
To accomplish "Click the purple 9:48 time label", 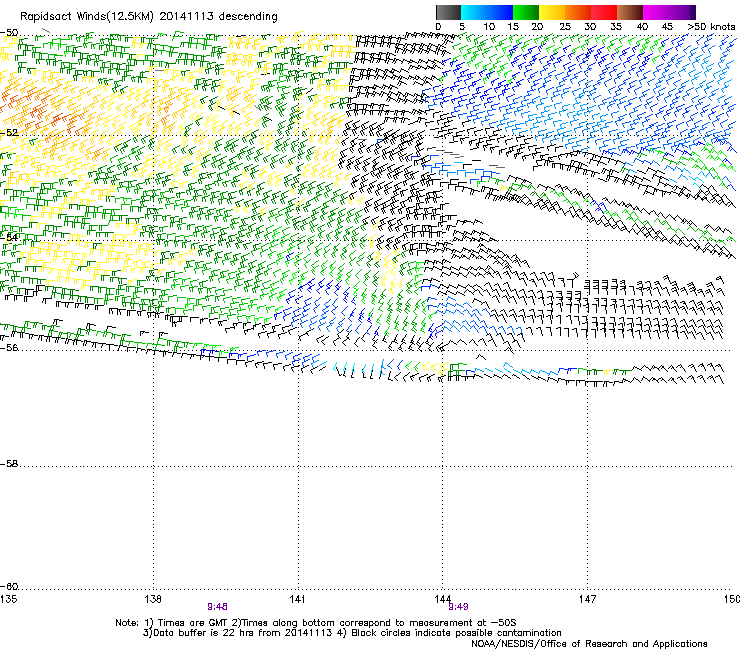I will pos(217,607).
